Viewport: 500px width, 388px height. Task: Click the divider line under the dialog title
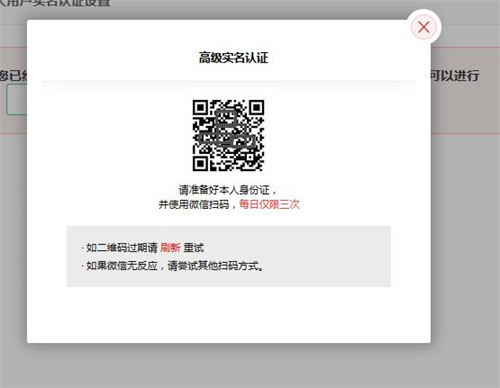coord(228,81)
